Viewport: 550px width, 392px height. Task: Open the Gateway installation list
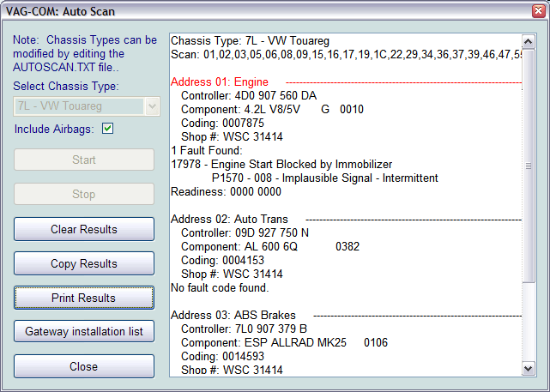click(84, 332)
